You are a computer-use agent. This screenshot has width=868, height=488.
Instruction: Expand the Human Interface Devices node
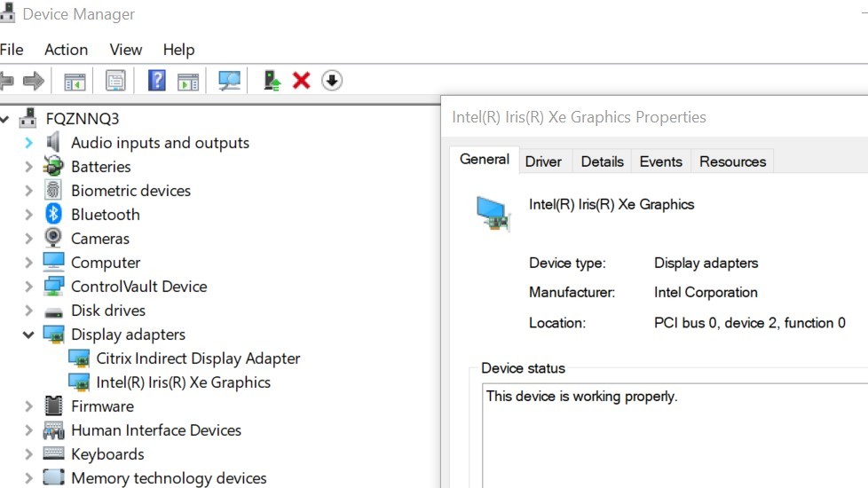(x=28, y=430)
